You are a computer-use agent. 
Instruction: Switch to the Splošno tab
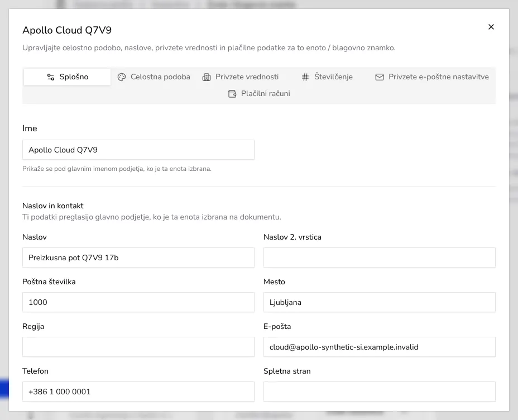point(67,77)
